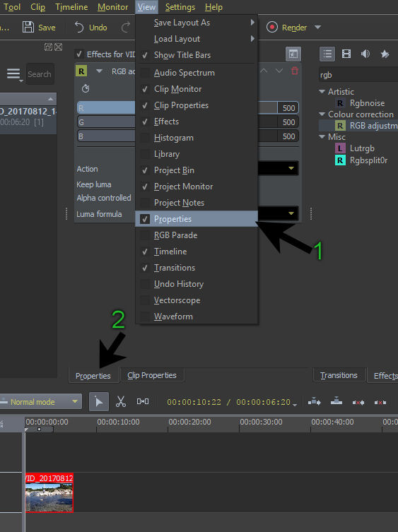The width and height of the screenshot is (398, 532).
Task: Click the Save button
Action: coord(39,27)
